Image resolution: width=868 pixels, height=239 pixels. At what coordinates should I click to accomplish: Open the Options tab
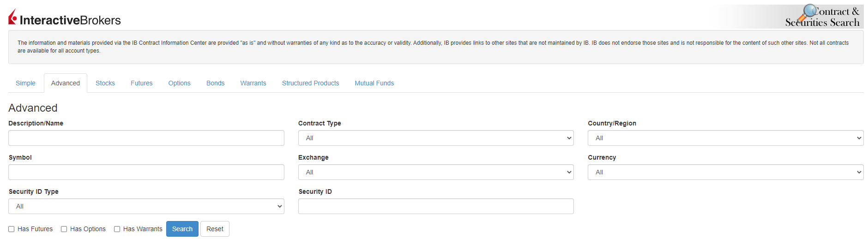pyautogui.click(x=179, y=83)
